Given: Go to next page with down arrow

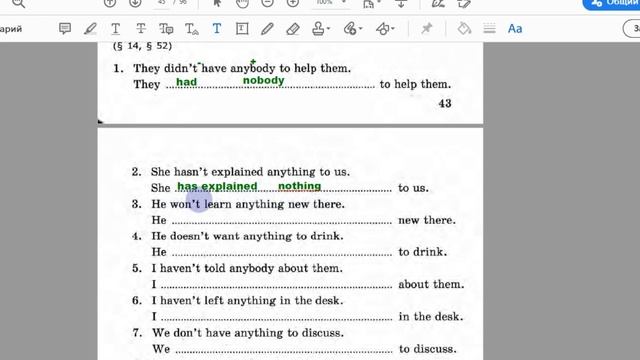Looking at the screenshot, I should [x=135, y=3].
